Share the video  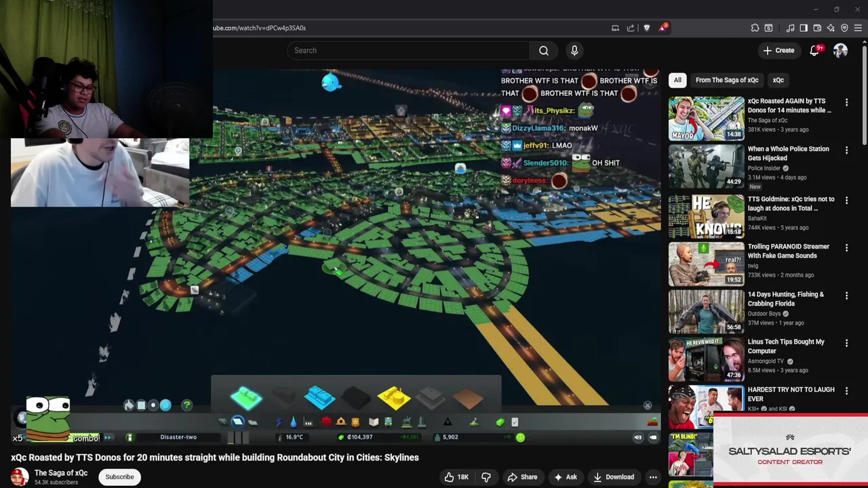click(522, 477)
